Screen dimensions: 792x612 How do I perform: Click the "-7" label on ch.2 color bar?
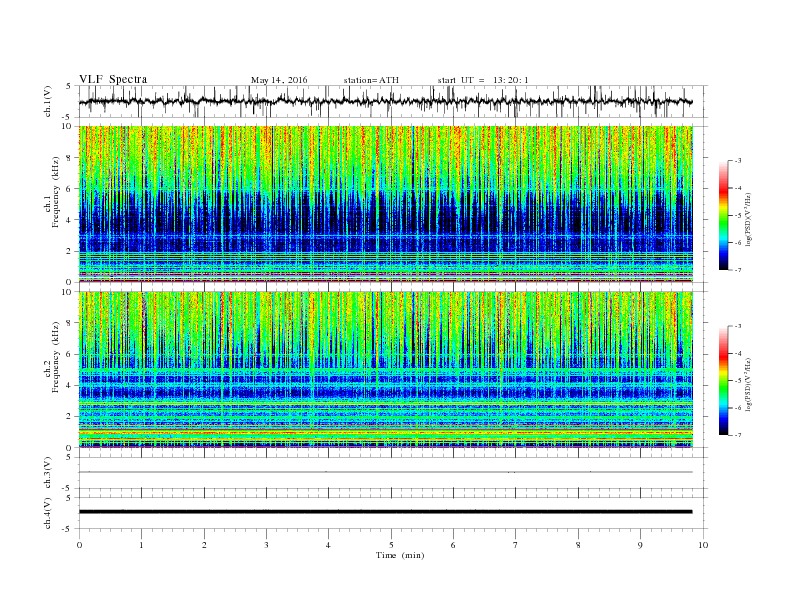pyautogui.click(x=737, y=435)
